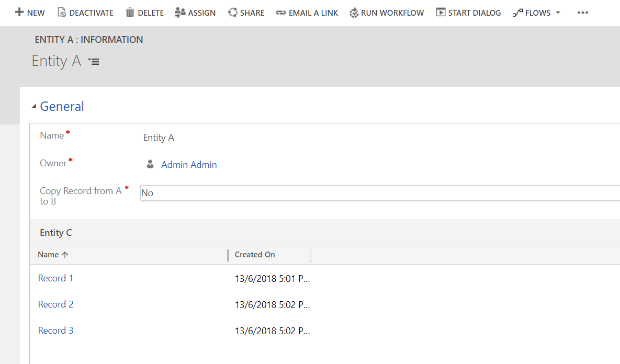Click the SHARE icon on the command bar
The height and width of the screenshot is (364, 620).
(x=231, y=12)
